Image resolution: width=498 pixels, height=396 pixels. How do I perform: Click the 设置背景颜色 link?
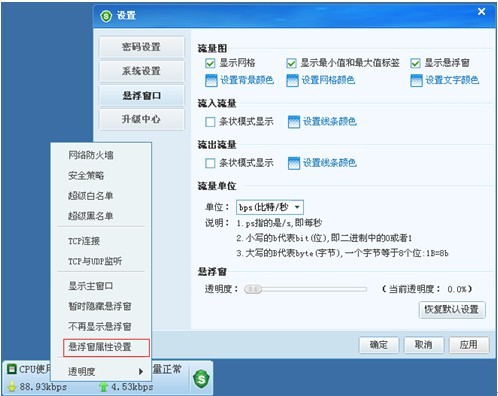pos(247,80)
